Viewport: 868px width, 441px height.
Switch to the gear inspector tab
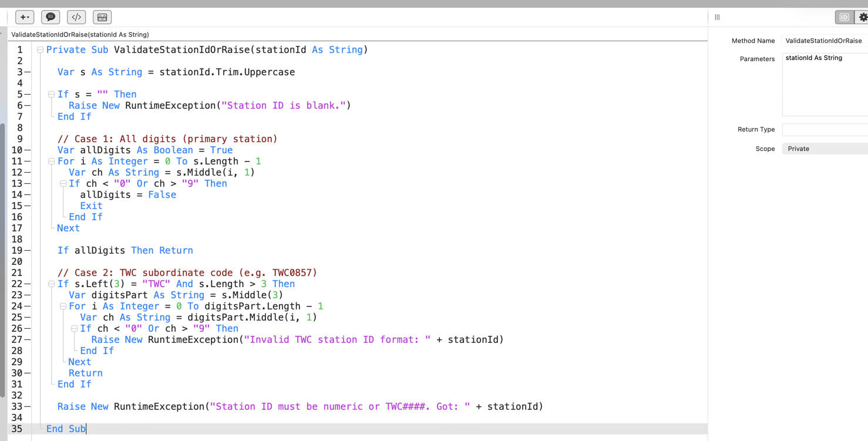tap(863, 17)
